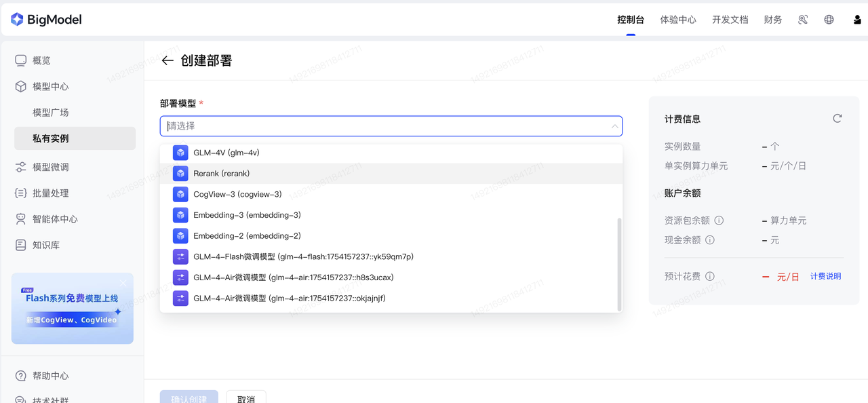Click info icon next to 资源包余额
Image resolution: width=868 pixels, height=403 pixels.
719,220
